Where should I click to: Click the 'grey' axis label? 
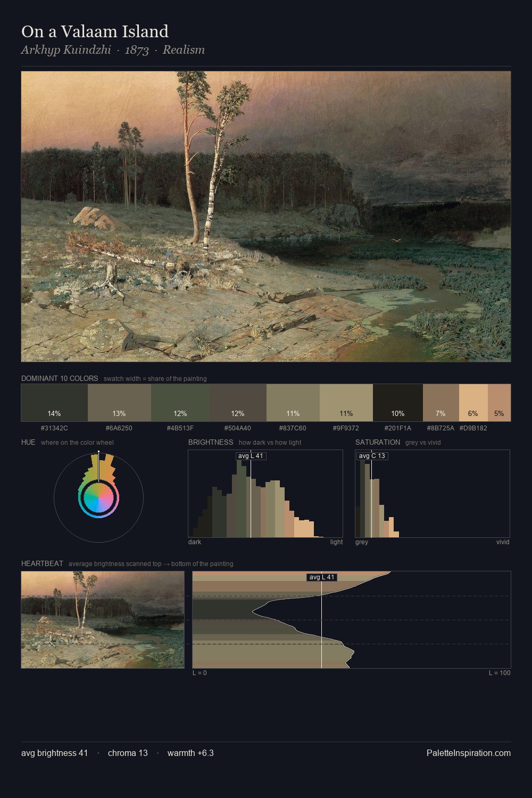coord(362,542)
